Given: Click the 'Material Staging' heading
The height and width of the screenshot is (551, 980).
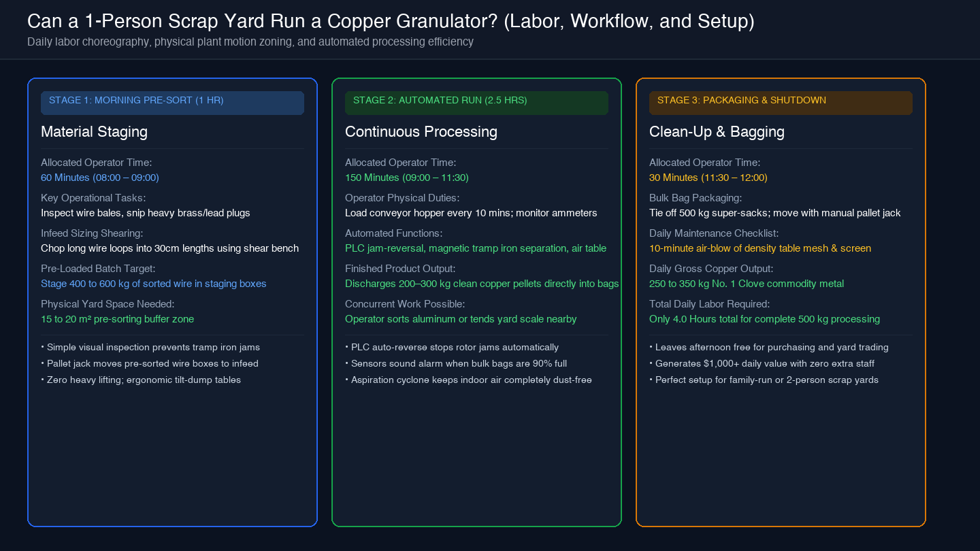Looking at the screenshot, I should click(94, 132).
